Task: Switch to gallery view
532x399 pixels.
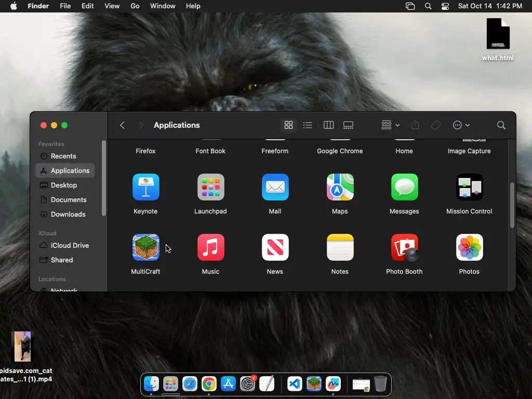Action: (x=348, y=125)
